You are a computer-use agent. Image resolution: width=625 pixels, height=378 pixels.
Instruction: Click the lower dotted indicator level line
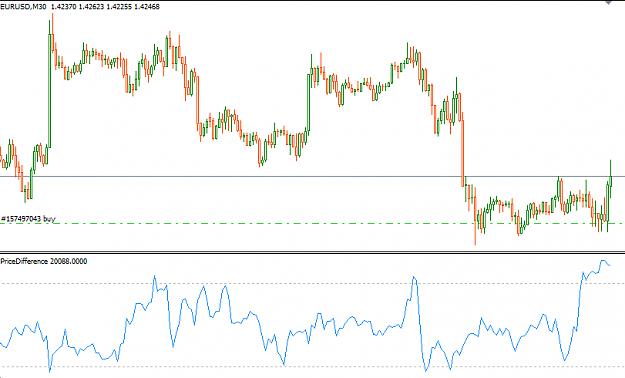[x=312, y=366]
